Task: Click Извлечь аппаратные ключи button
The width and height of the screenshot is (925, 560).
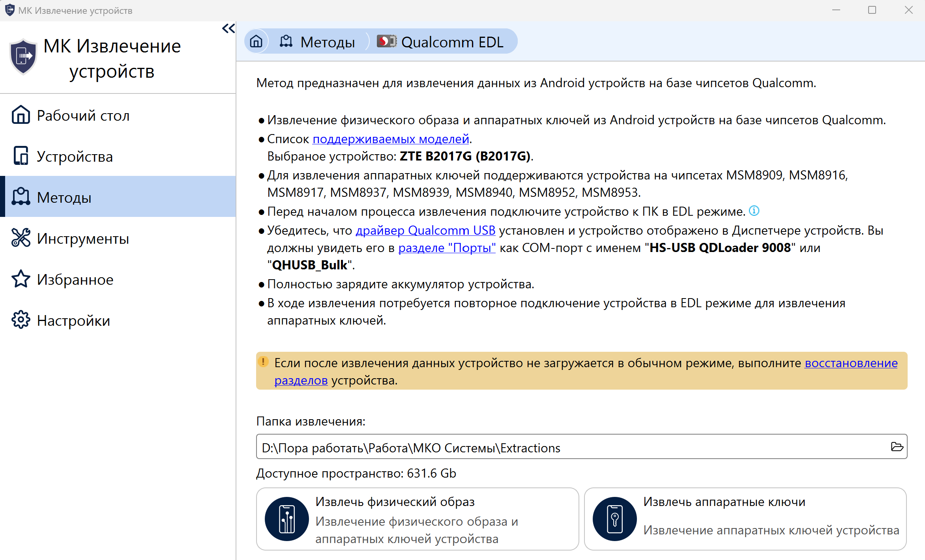Action: click(x=745, y=519)
